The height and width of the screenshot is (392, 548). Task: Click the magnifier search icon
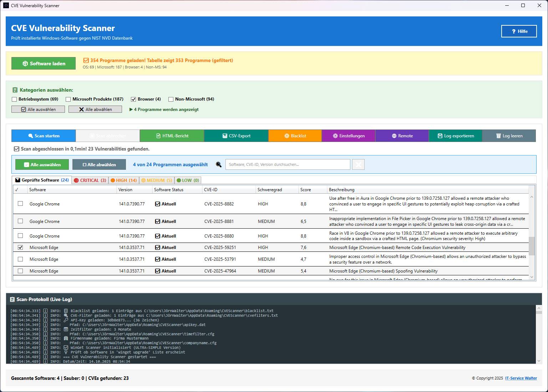[219, 164]
